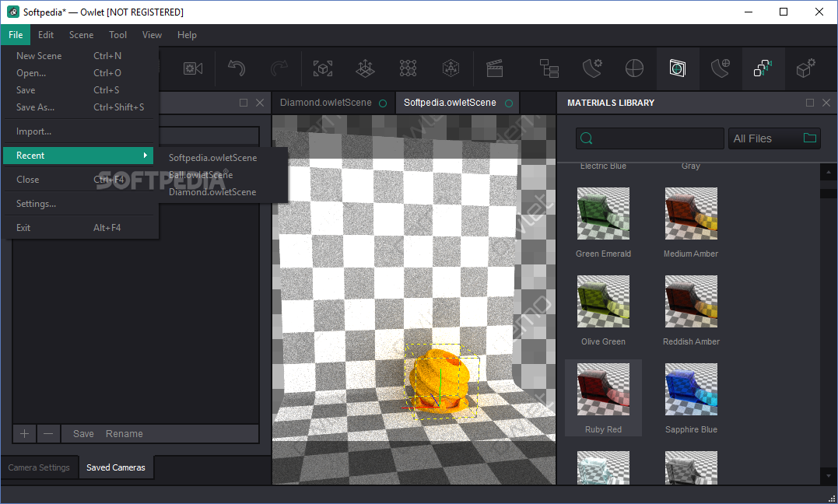The width and height of the screenshot is (838, 504).
Task: Click the clapperboard render icon
Action: tap(495, 68)
